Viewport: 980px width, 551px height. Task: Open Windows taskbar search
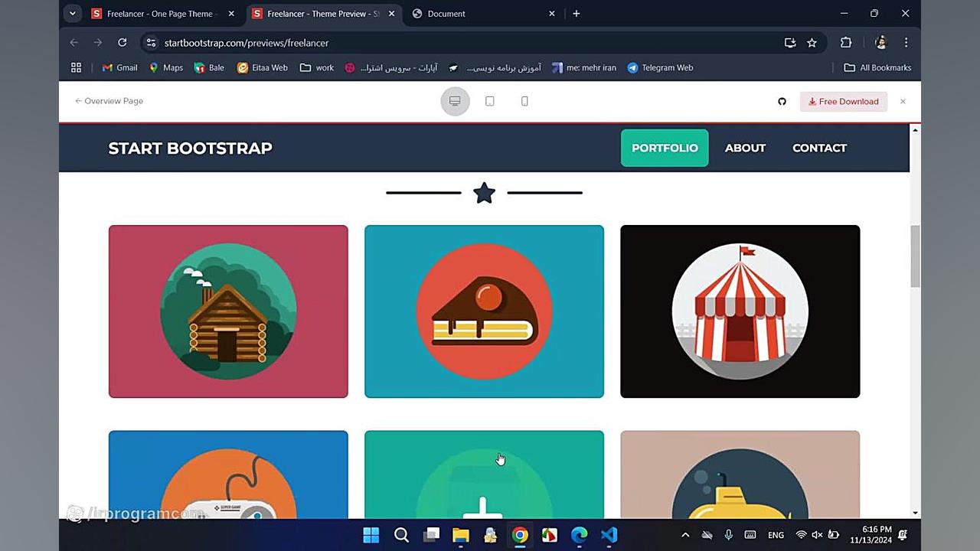click(x=401, y=535)
